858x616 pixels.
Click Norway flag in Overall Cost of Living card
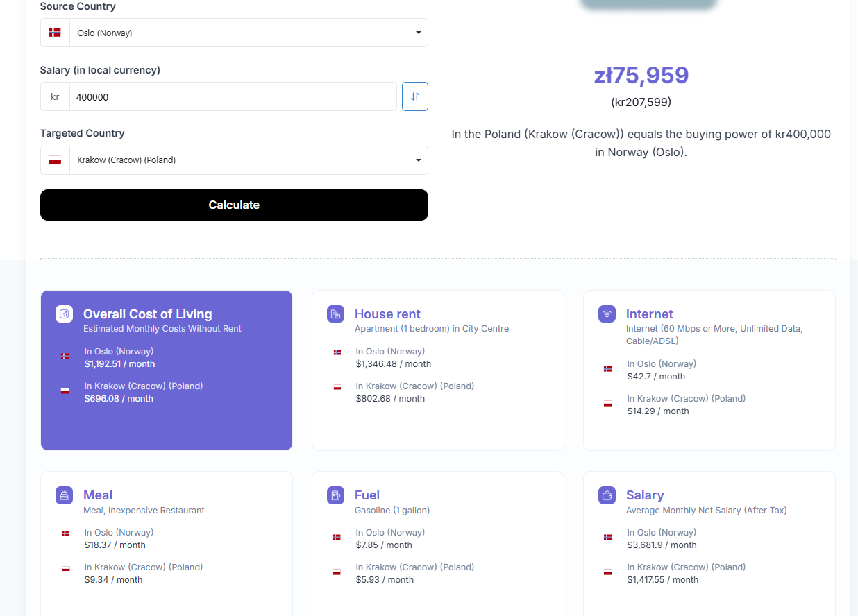[x=65, y=356]
